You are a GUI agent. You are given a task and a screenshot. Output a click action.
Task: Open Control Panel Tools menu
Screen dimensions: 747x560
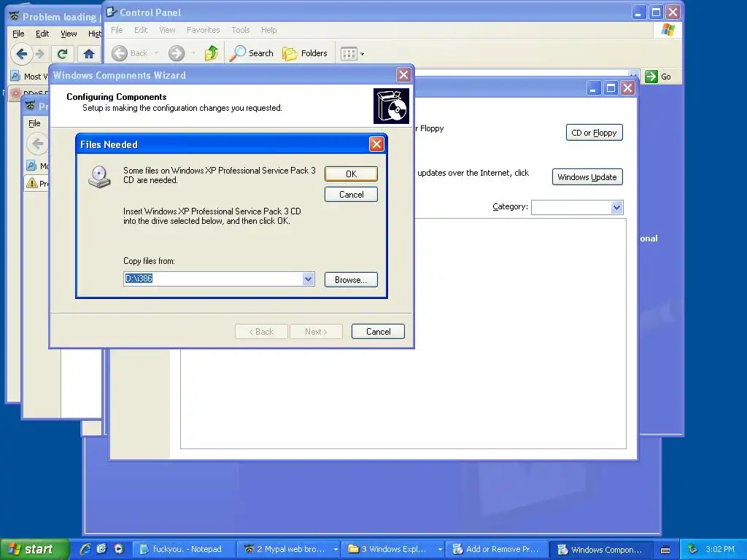click(241, 30)
